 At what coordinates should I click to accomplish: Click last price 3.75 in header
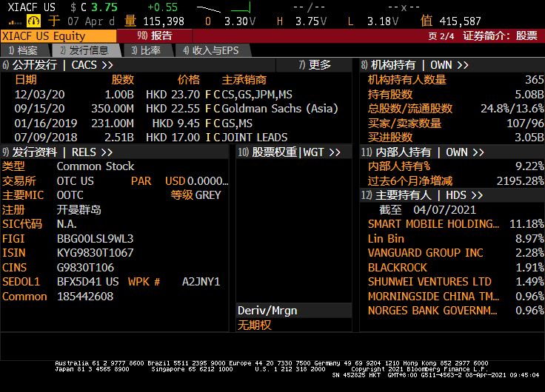(x=104, y=7)
